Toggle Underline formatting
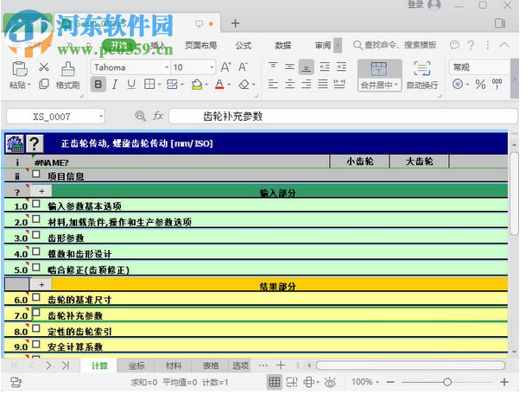Screen dimensions: 532x400 [131, 84]
